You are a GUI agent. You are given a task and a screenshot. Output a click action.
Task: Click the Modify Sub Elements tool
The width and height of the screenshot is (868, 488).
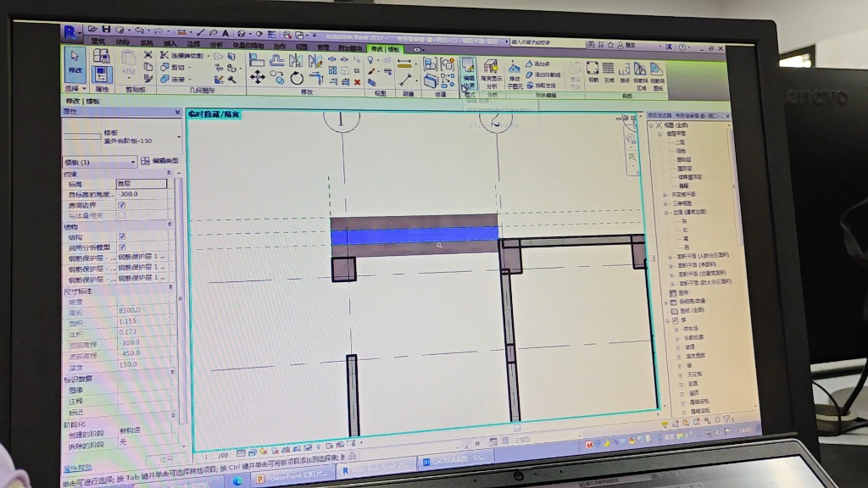pos(515,75)
